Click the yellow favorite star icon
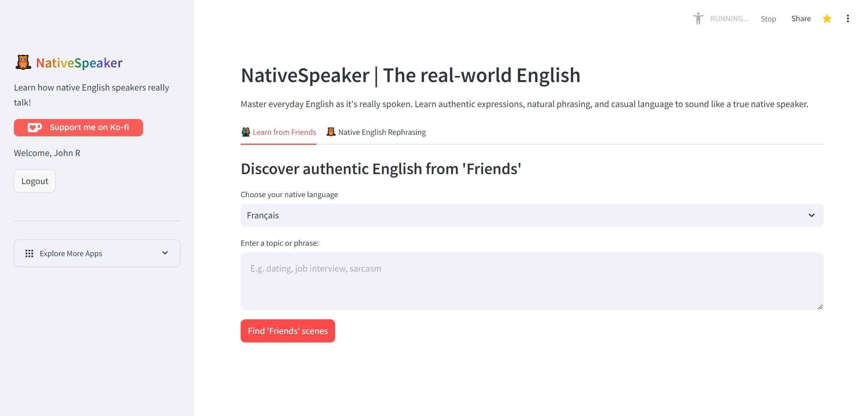This screenshot has height=416, width=868. (x=827, y=18)
